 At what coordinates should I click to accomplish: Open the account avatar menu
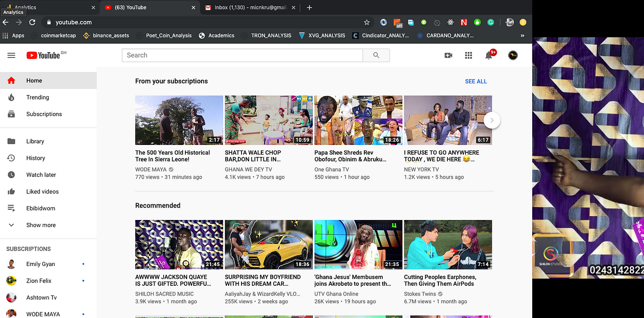click(x=513, y=55)
